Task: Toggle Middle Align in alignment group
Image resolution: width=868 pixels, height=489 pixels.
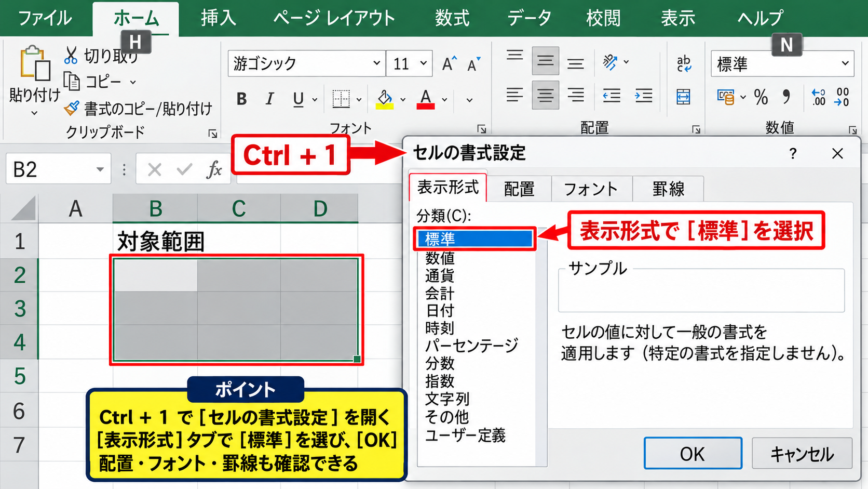Action: [x=545, y=61]
